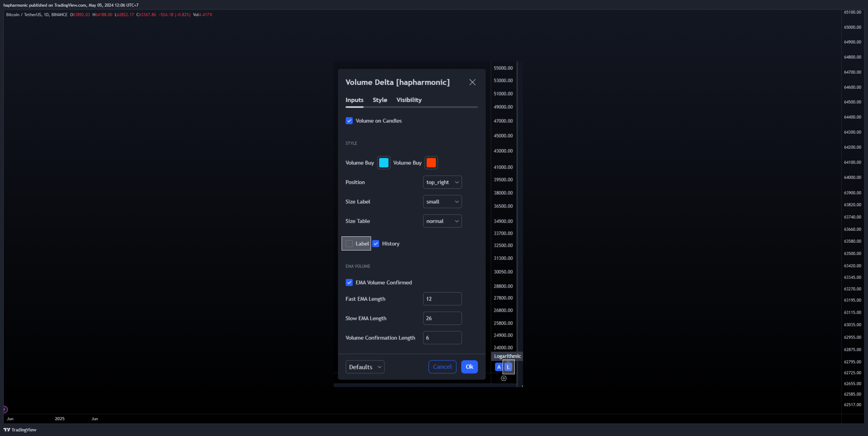
Task: Click the '62517.00' price scale label
Action: [853, 405]
